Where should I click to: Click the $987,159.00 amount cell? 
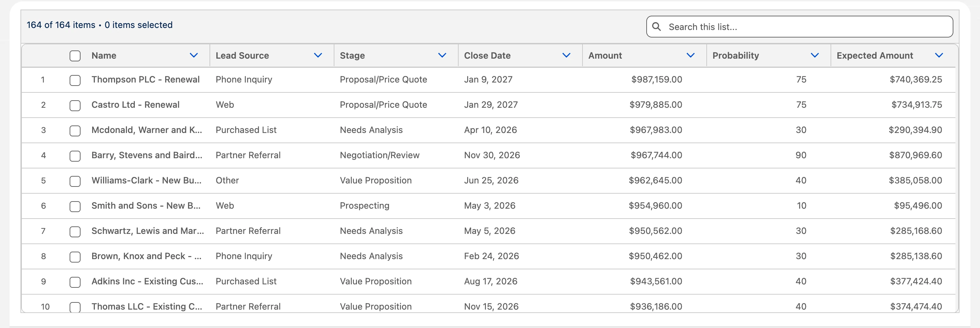coord(657,79)
